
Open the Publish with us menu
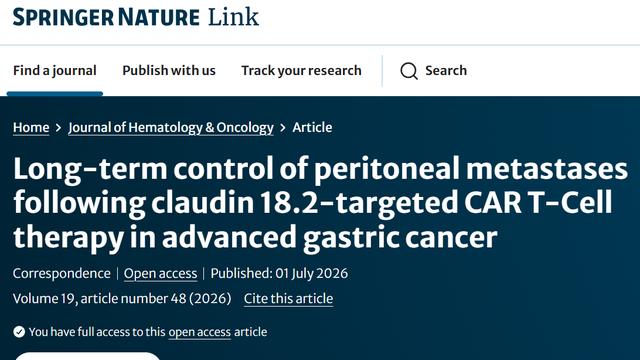click(x=169, y=71)
